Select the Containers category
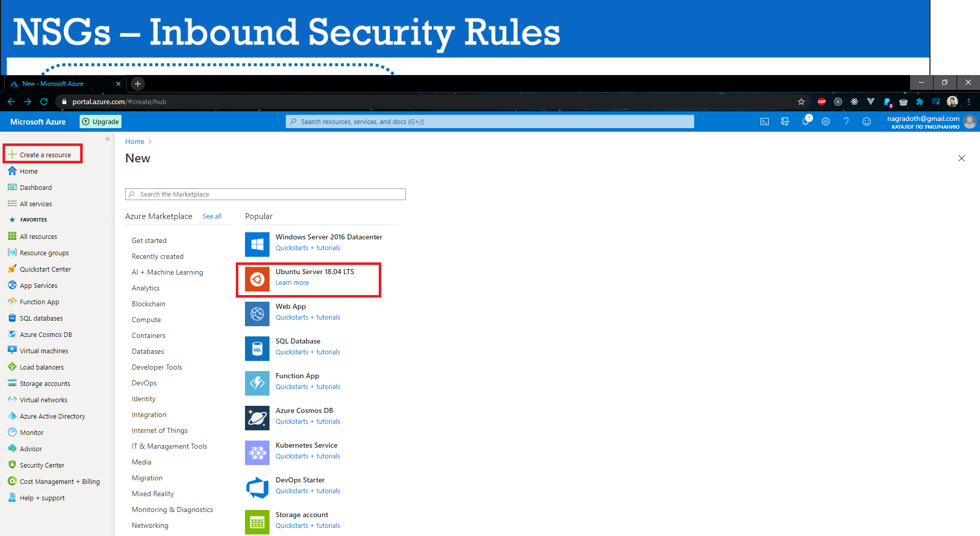Viewport: 980px width, 536px height. 149,335
